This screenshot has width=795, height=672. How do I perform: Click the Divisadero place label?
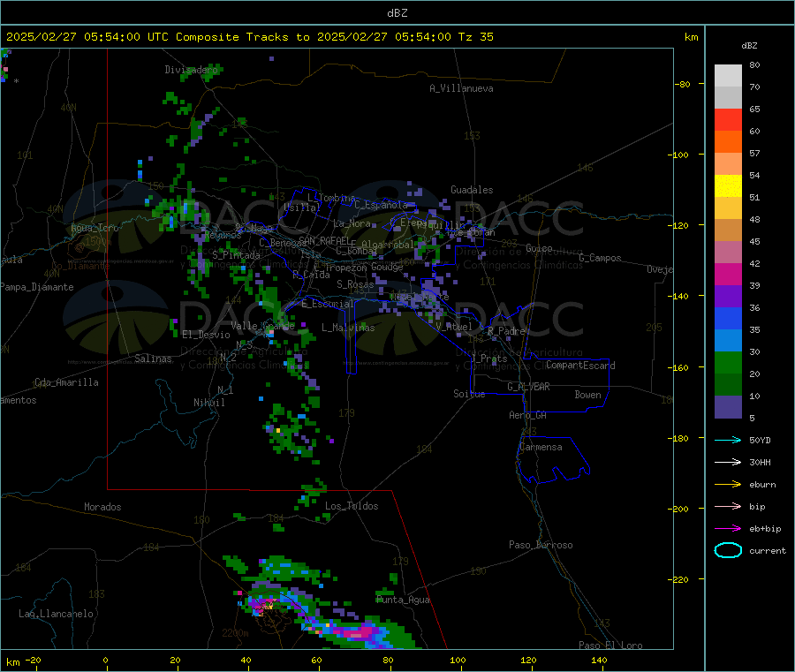pyautogui.click(x=191, y=70)
